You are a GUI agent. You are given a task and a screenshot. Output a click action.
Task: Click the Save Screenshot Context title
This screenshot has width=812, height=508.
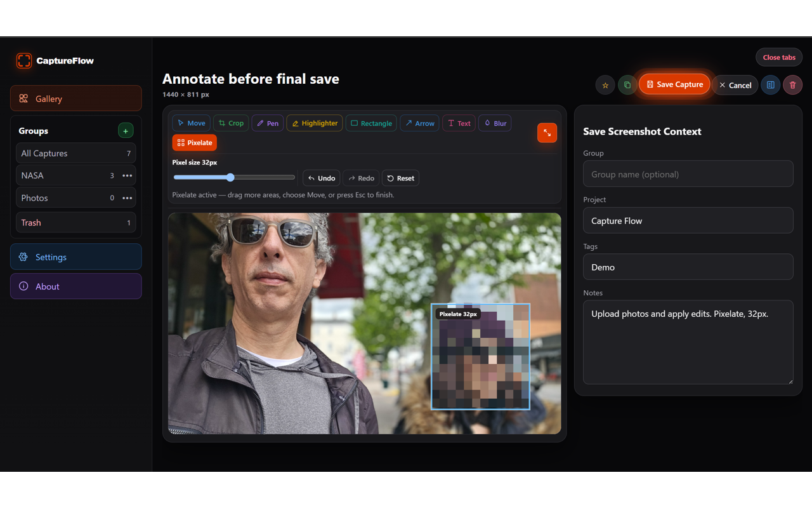[x=642, y=131]
